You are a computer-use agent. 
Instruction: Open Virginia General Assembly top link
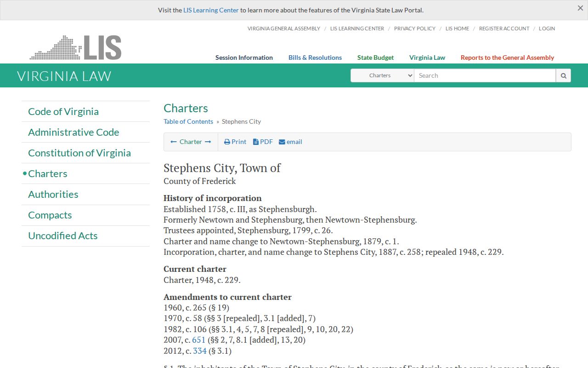pyautogui.click(x=284, y=29)
